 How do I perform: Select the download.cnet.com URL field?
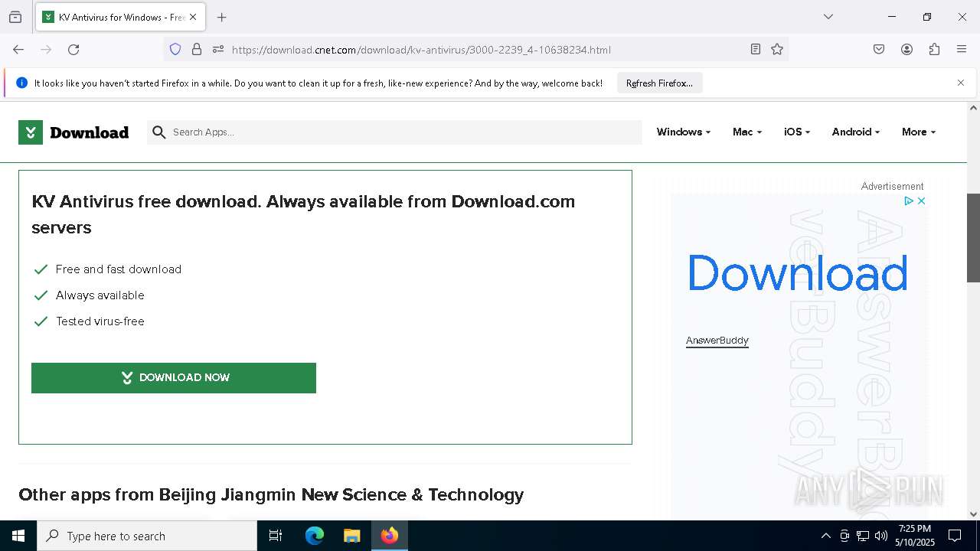421,50
